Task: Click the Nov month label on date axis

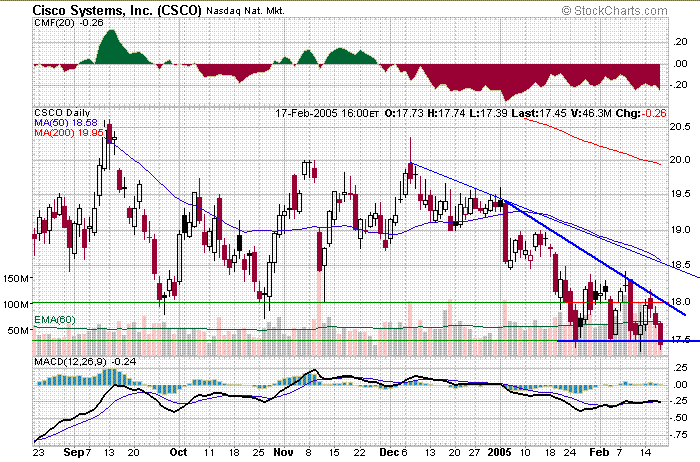Action: click(283, 452)
